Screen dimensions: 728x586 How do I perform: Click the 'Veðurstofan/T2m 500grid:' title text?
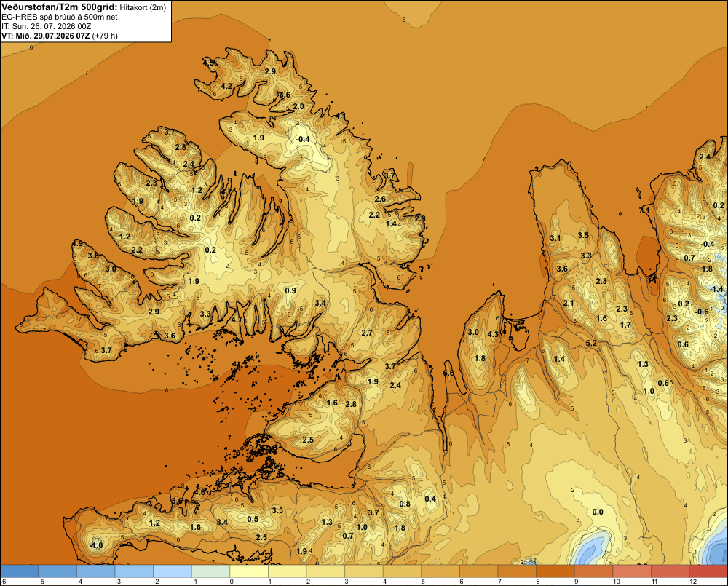pyautogui.click(x=60, y=7)
